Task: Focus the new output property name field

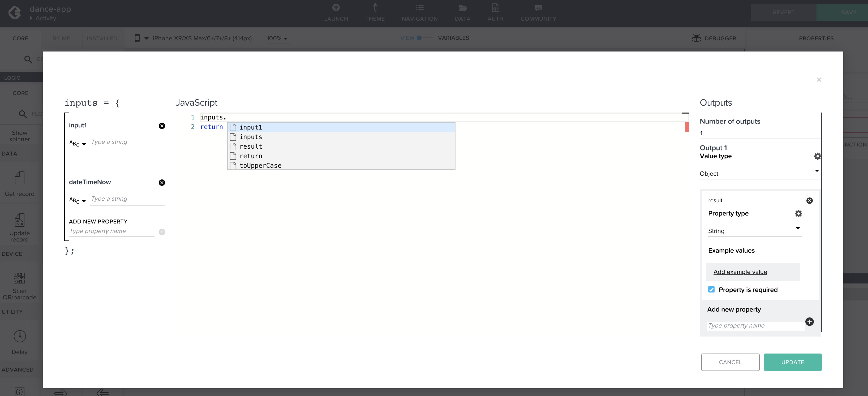Action: [x=756, y=326]
